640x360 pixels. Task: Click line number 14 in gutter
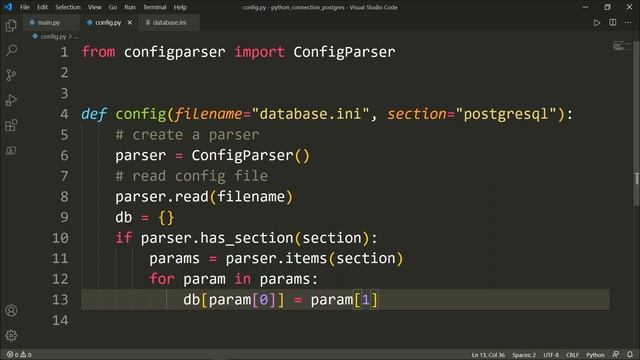(x=60, y=320)
